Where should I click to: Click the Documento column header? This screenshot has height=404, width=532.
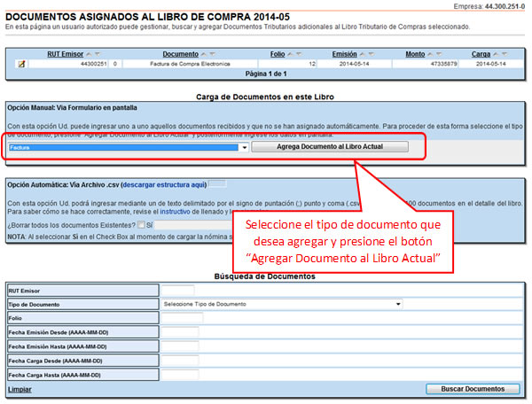[181, 54]
